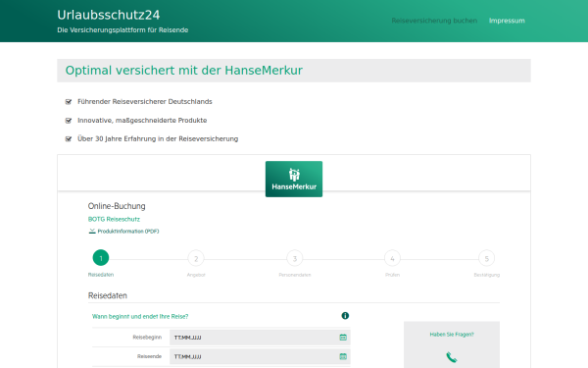Click the checkmark next to Innovative Produkte
Viewport: 588px width, 368px height.
click(69, 121)
